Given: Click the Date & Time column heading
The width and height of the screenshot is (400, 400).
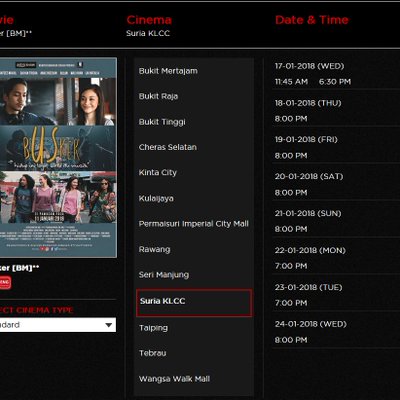Looking at the screenshot, I should point(312,20).
